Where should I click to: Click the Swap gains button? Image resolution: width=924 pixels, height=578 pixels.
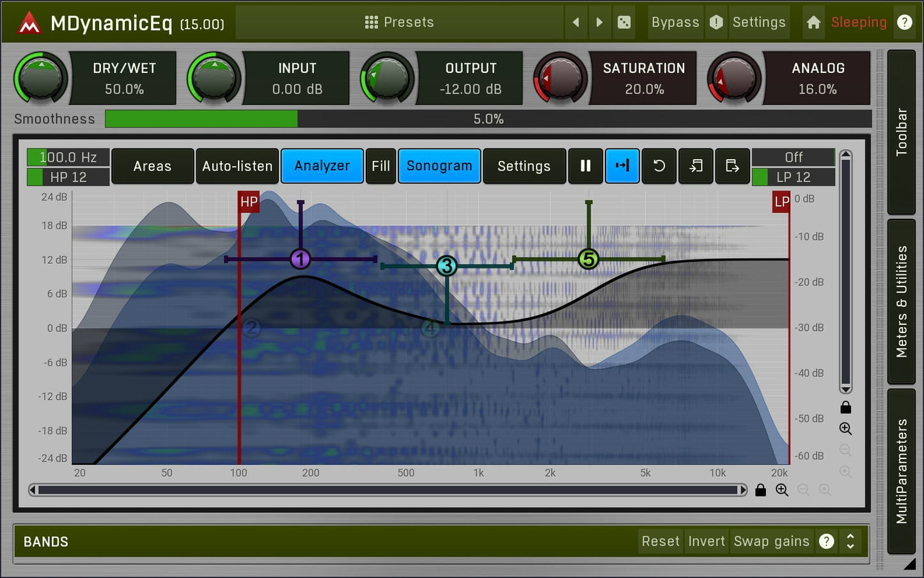tap(771, 542)
